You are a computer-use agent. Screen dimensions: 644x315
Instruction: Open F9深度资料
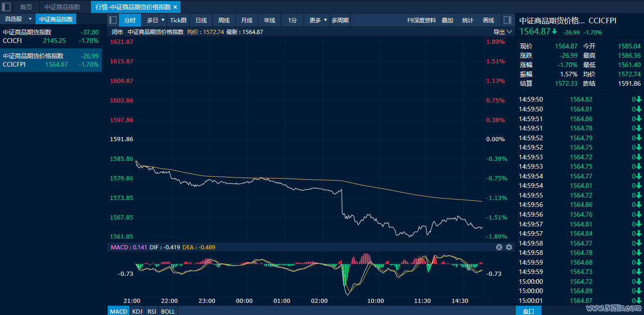(421, 20)
